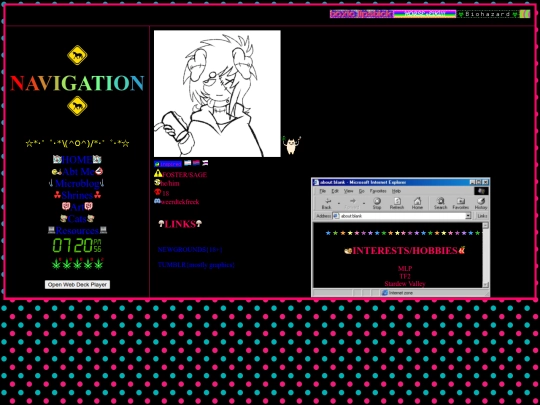The image size is (540, 405).
Task: Click the Stop button in Internet Explorer
Action: click(x=377, y=203)
